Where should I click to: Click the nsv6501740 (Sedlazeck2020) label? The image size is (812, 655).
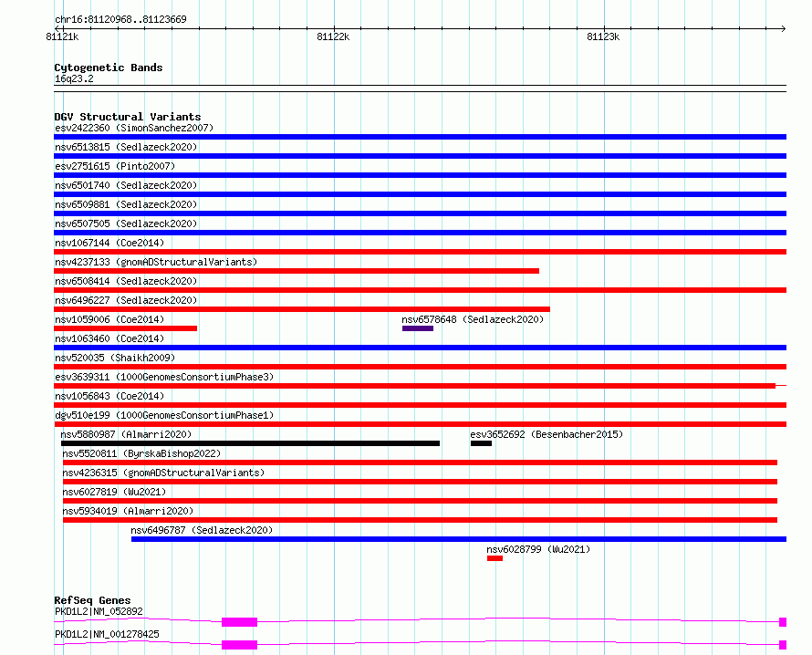pyautogui.click(x=126, y=185)
